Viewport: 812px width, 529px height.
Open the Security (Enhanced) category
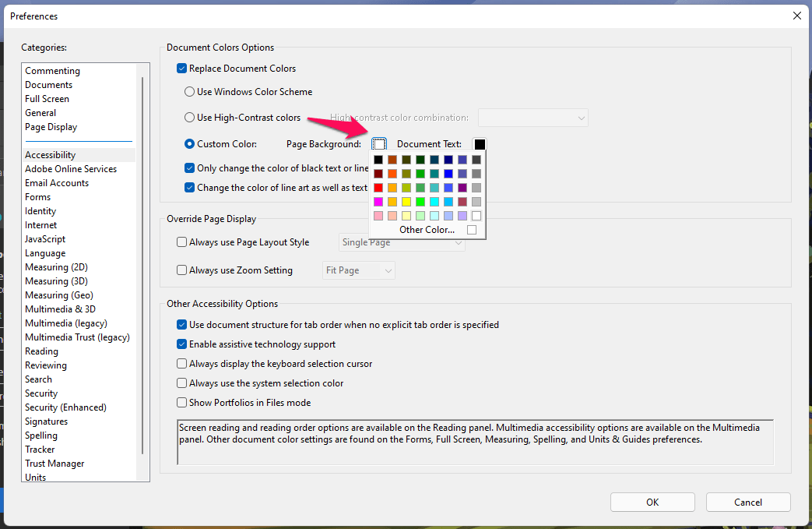coord(65,407)
